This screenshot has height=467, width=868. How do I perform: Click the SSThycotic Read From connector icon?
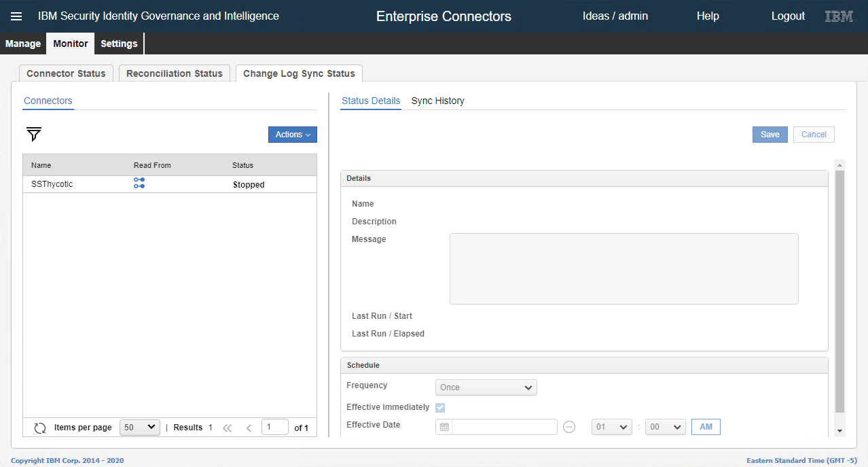click(x=139, y=184)
